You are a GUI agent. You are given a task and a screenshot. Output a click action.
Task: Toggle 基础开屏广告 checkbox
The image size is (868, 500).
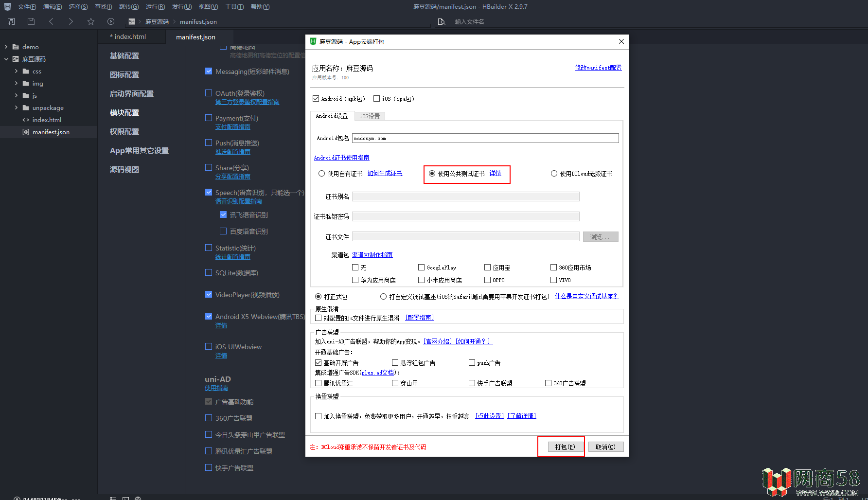[x=318, y=363]
